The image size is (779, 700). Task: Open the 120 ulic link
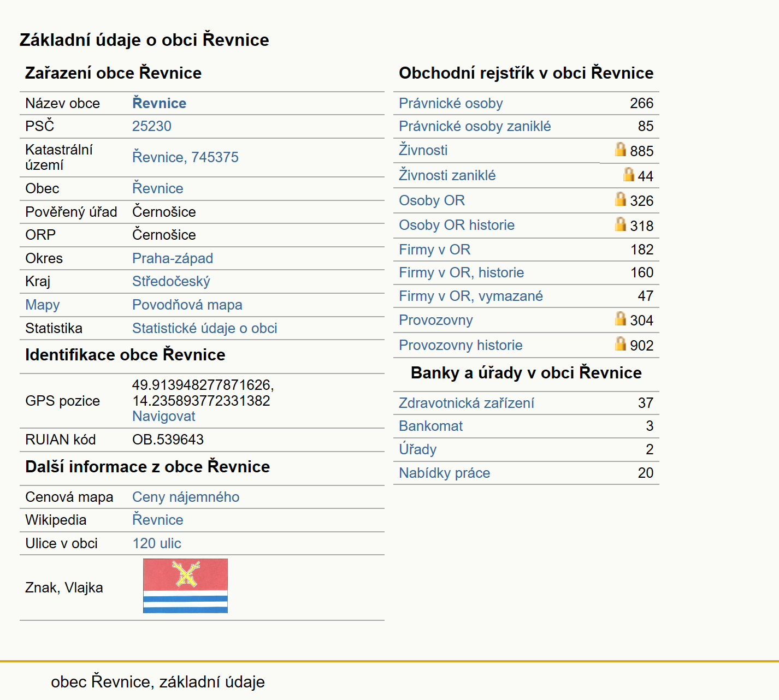tap(157, 543)
